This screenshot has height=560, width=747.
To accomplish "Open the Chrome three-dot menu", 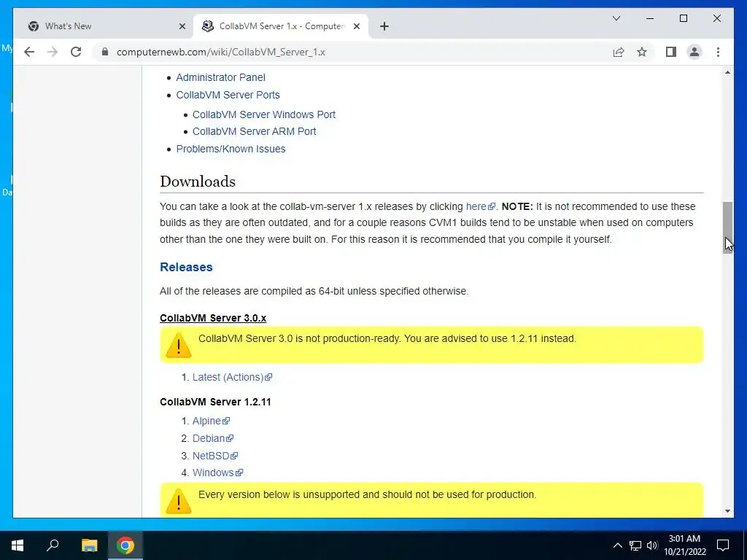I will click(718, 52).
